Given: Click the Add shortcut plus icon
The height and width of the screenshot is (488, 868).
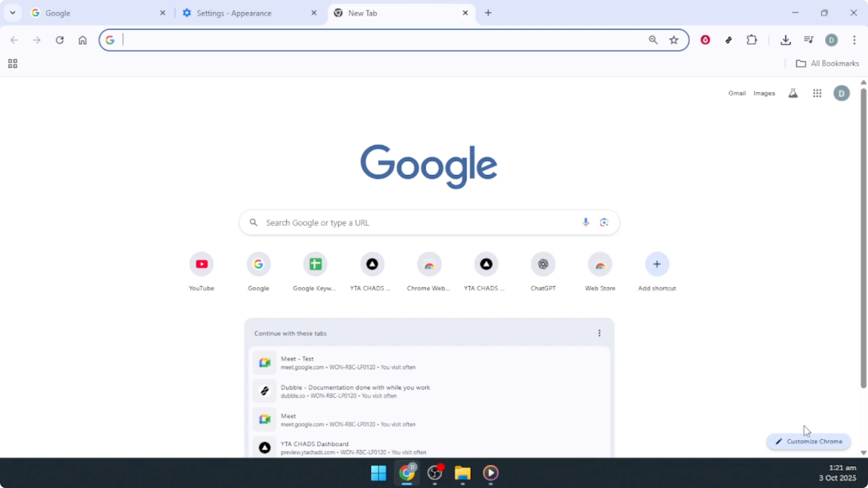Looking at the screenshot, I should click(656, 264).
